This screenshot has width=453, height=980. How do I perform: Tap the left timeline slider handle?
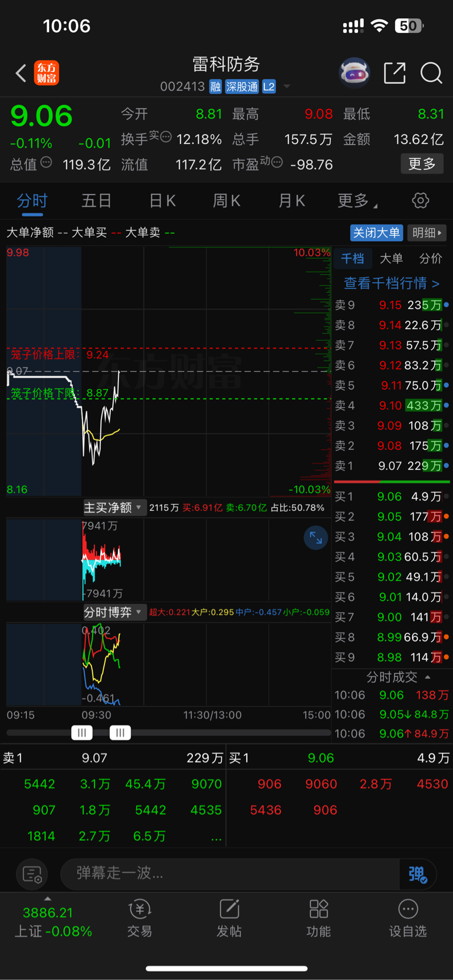(82, 733)
